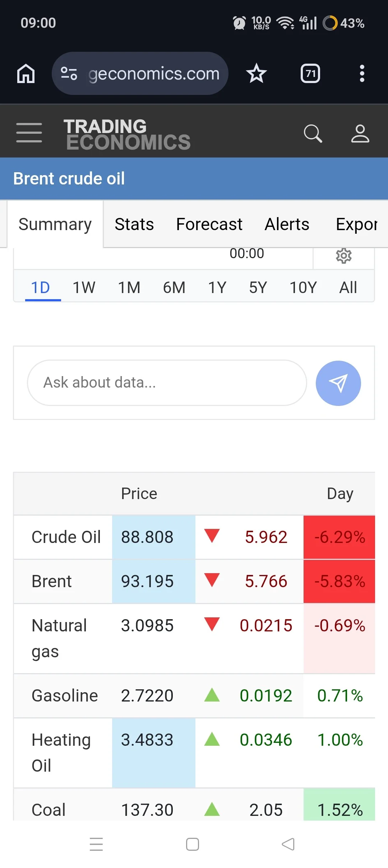The height and width of the screenshot is (868, 388).
Task: Open browser tab switcher showing 71
Action: (310, 74)
